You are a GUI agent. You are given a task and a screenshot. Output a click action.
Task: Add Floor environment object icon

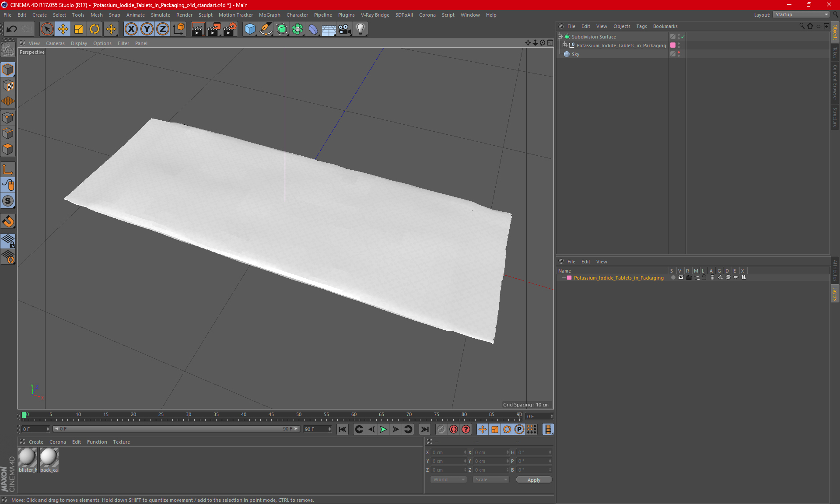(329, 29)
